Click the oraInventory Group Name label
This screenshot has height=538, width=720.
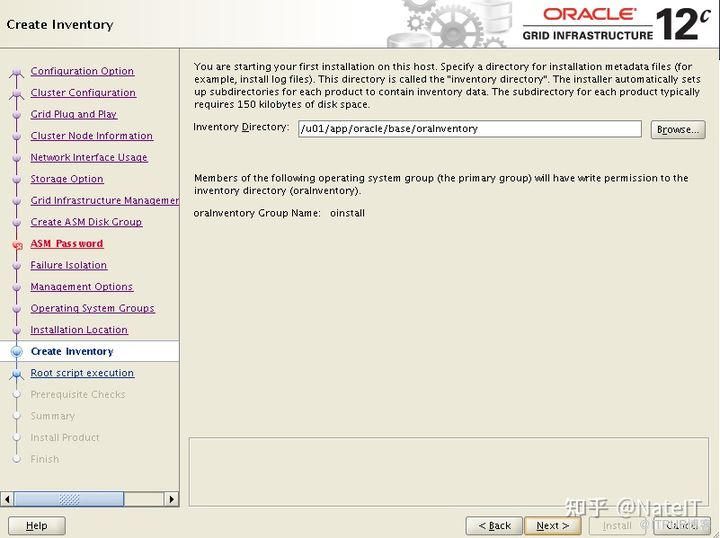(x=257, y=213)
